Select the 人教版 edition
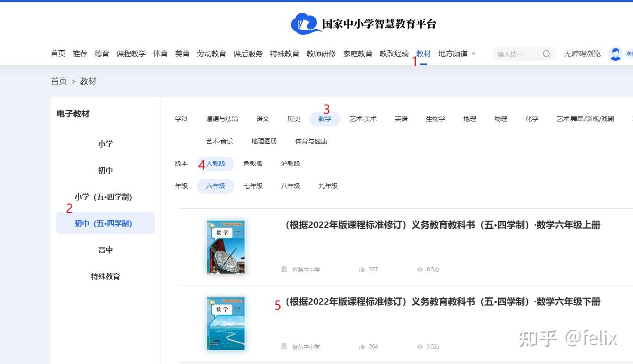This screenshot has height=364, width=633. tap(216, 164)
